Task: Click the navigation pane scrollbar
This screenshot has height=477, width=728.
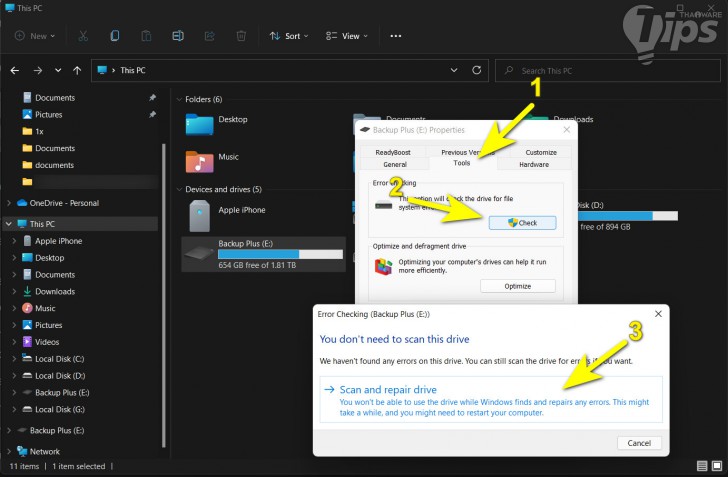Action: click(163, 295)
